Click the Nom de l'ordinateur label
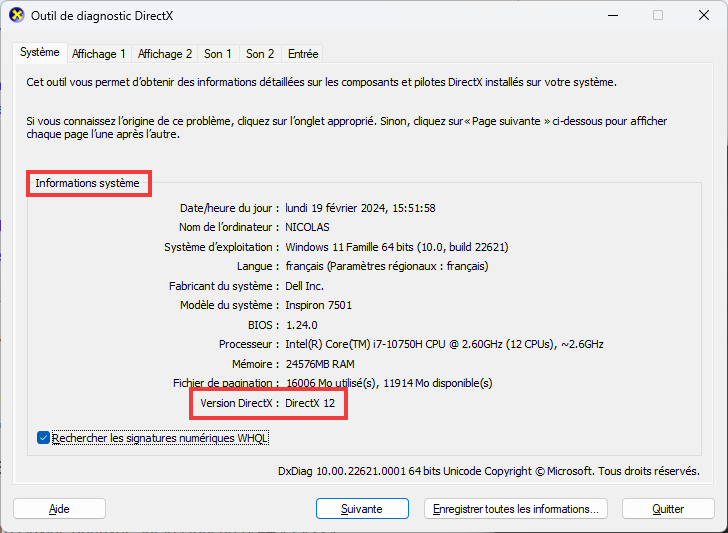728x533 pixels. [229, 227]
